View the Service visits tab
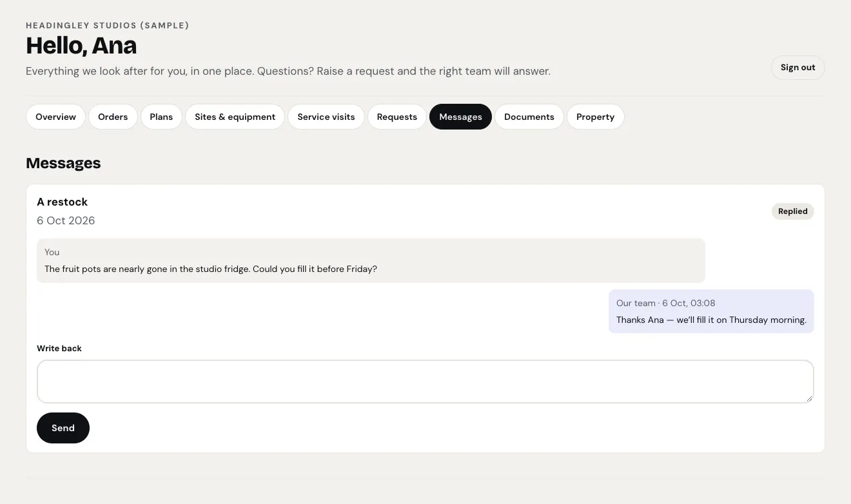The height and width of the screenshot is (504, 851). (x=326, y=117)
